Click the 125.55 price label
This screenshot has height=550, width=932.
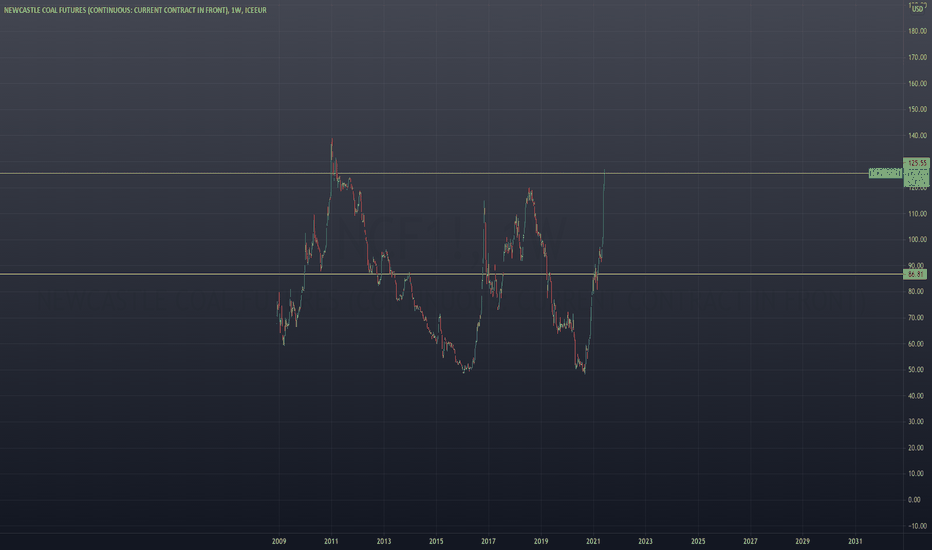(917, 162)
